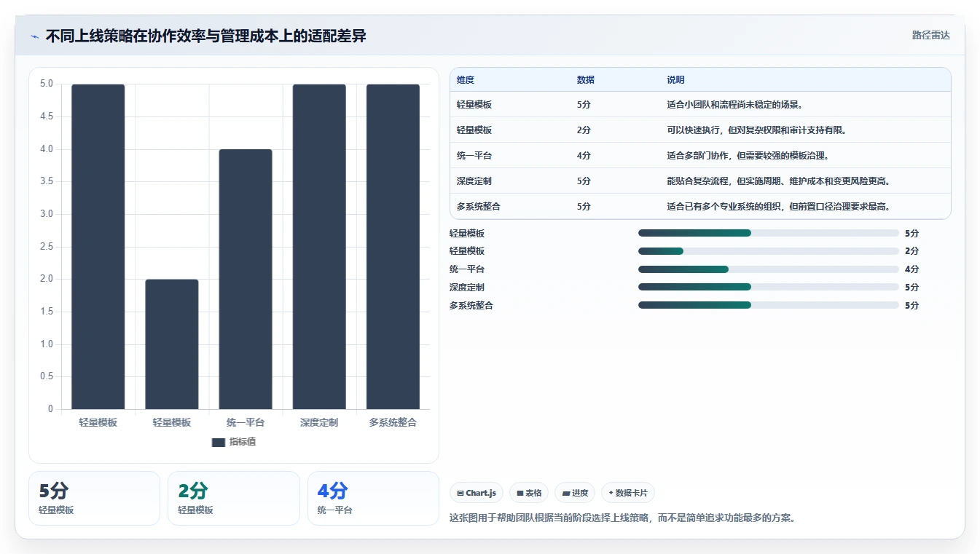Click the 统一平台 progress bar
Viewport: 980px width, 554px height.
click(x=769, y=269)
